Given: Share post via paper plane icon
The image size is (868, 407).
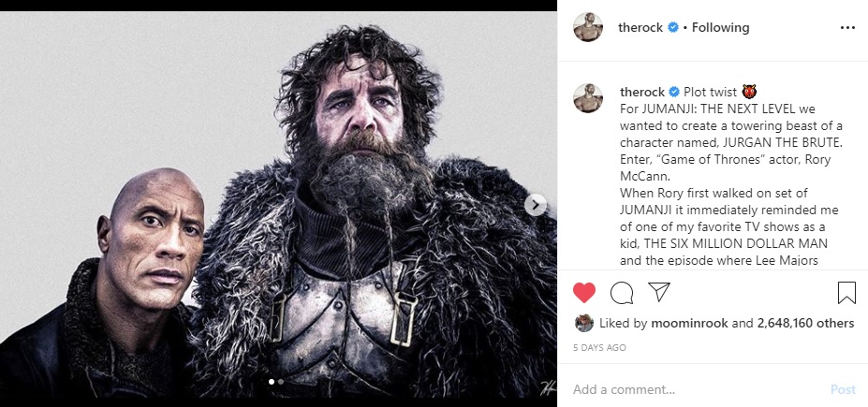Looking at the screenshot, I should (658, 293).
